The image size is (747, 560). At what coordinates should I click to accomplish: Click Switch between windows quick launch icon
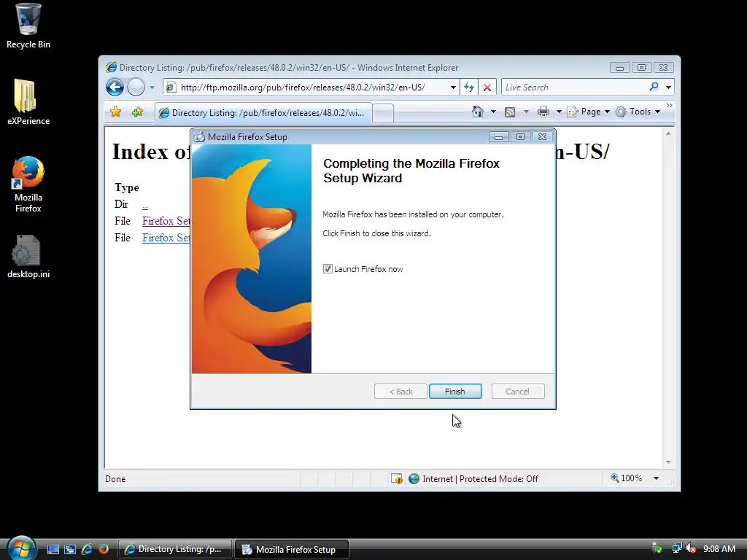click(x=70, y=549)
